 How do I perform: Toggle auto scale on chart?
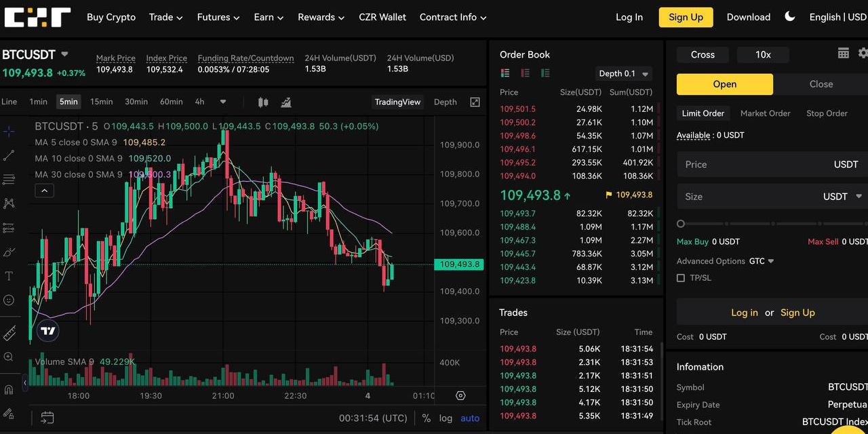[470, 418]
